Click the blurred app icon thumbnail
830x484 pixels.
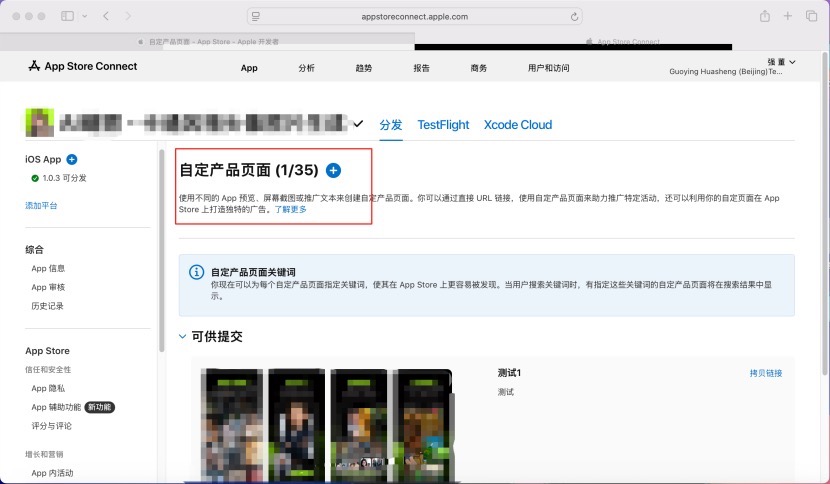[x=40, y=123]
